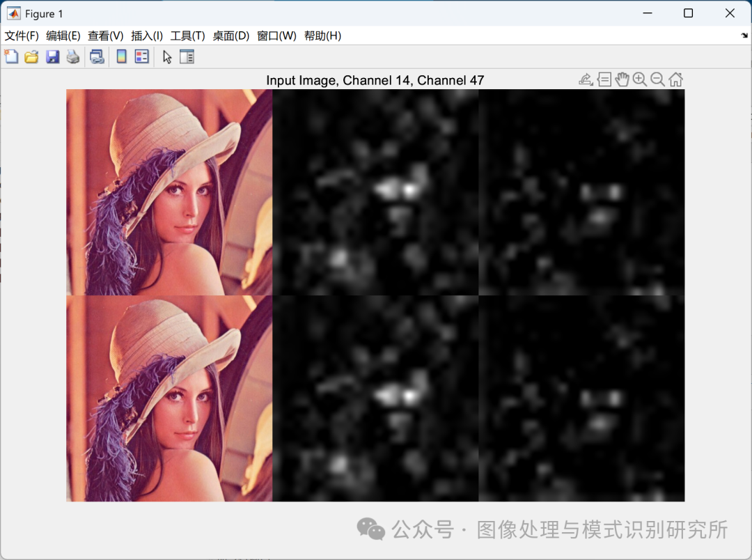Open the 桌面(D) menu
This screenshot has width=752, height=560.
click(230, 36)
